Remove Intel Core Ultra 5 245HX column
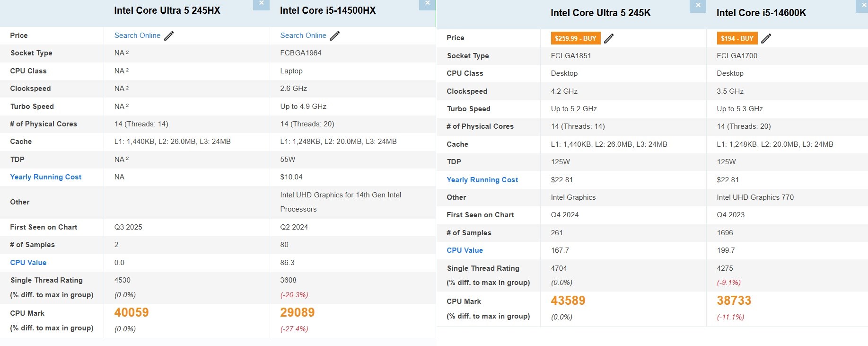The height and width of the screenshot is (346, 868). tap(261, 4)
